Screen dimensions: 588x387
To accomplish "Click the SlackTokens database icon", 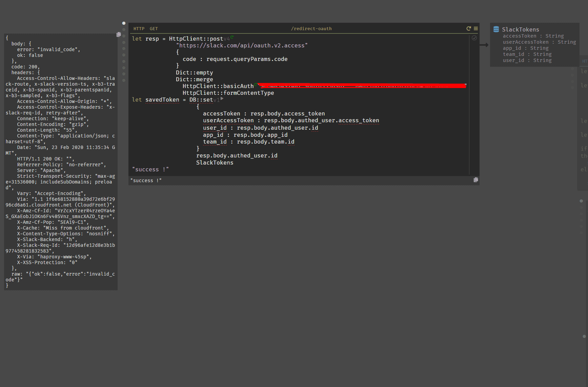I will [496, 29].
